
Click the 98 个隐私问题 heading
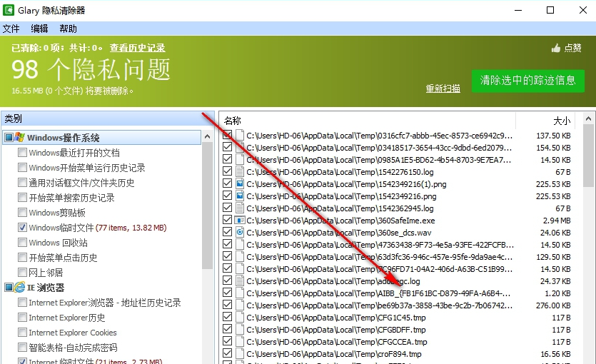(x=91, y=70)
